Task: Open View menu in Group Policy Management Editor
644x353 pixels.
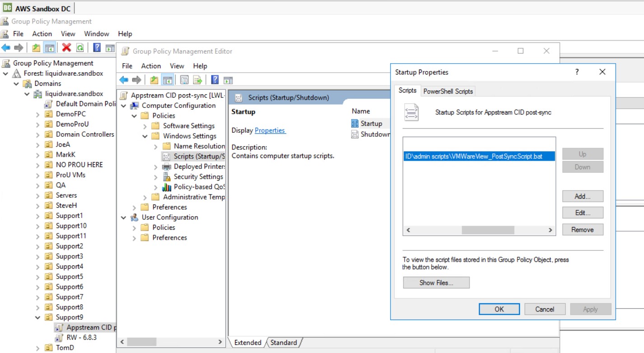Action: click(177, 66)
